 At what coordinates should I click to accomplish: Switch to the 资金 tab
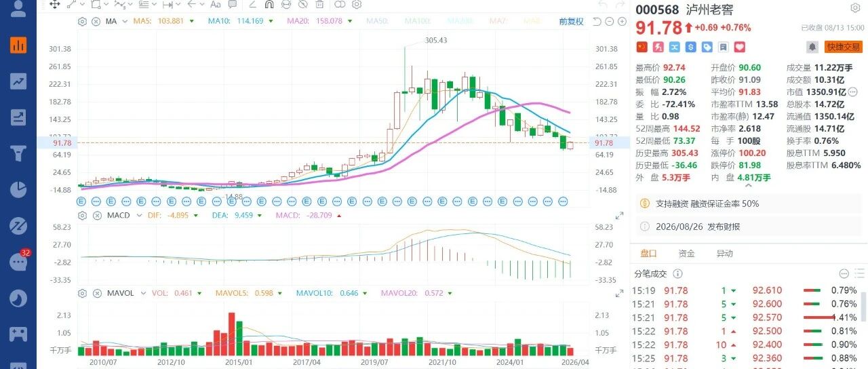(687, 254)
